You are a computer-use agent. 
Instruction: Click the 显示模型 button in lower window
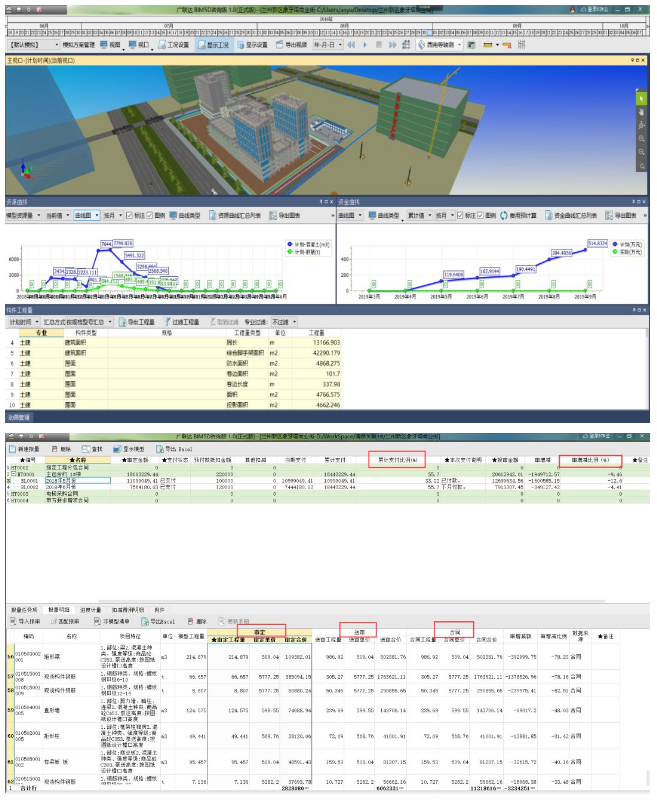tap(129, 449)
